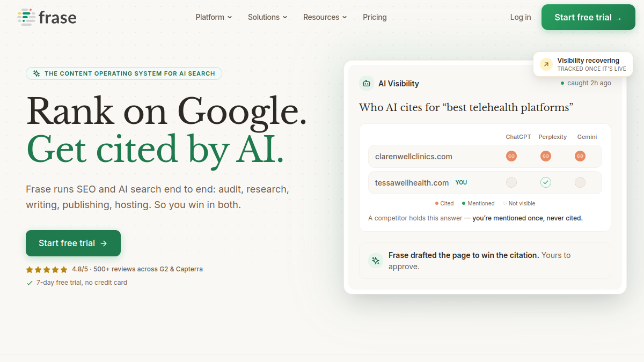The height and width of the screenshot is (362, 644).
Task: Expand the Resources dropdown menu
Action: (x=325, y=17)
